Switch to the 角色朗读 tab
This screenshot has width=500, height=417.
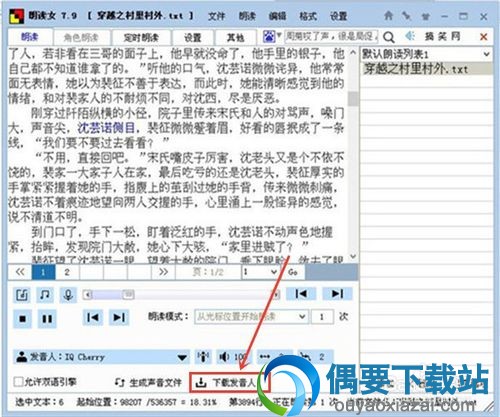tap(81, 37)
